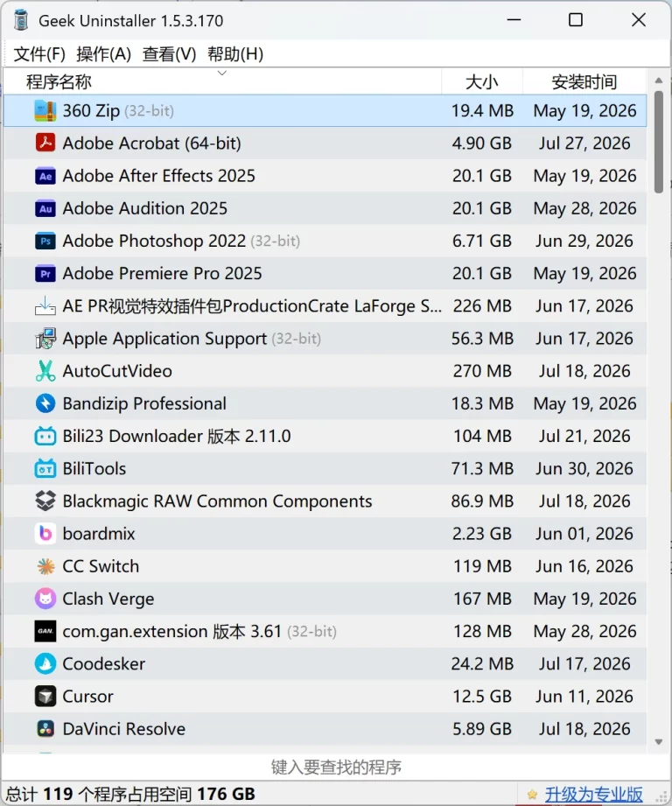This screenshot has width=672, height=806.
Task: Click the Bandizip Professional icon
Action: [x=45, y=403]
